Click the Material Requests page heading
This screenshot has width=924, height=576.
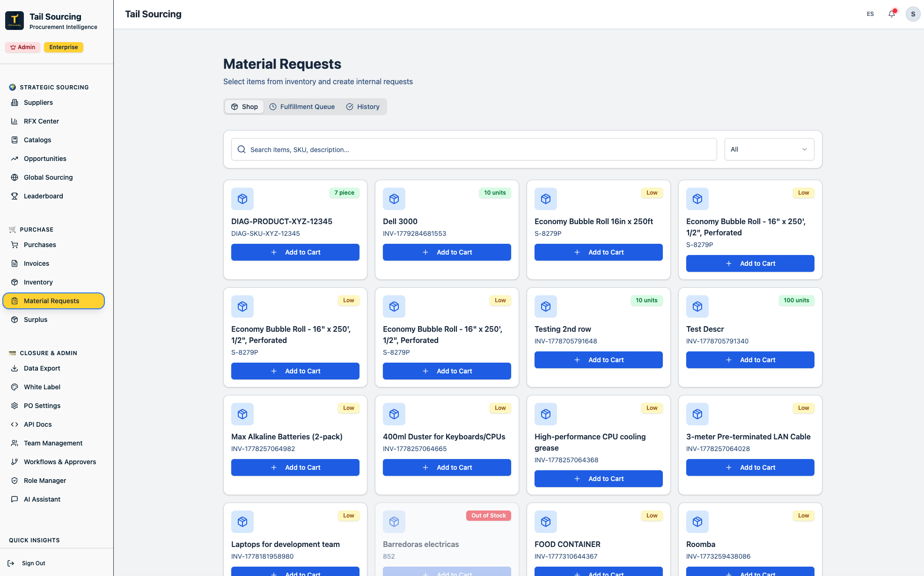pos(282,64)
